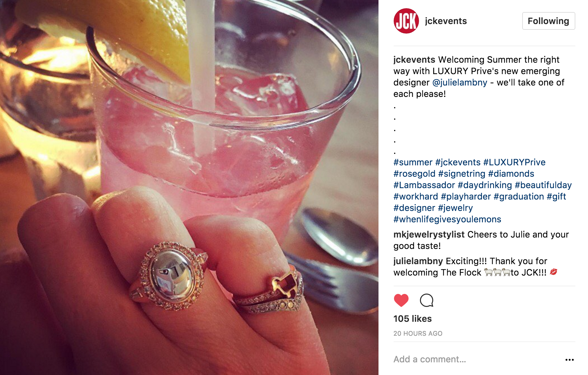The width and height of the screenshot is (588, 375).
Task: Toggle the Following button
Action: [x=548, y=21]
